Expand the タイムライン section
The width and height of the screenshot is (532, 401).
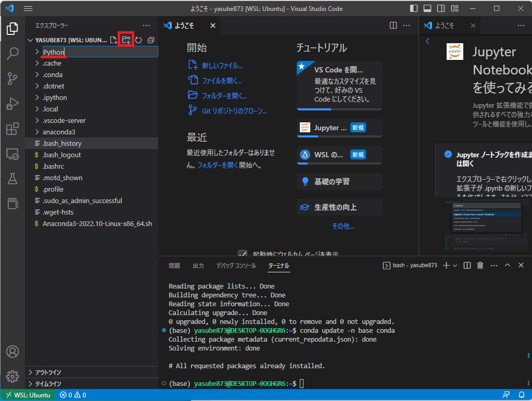point(92,384)
